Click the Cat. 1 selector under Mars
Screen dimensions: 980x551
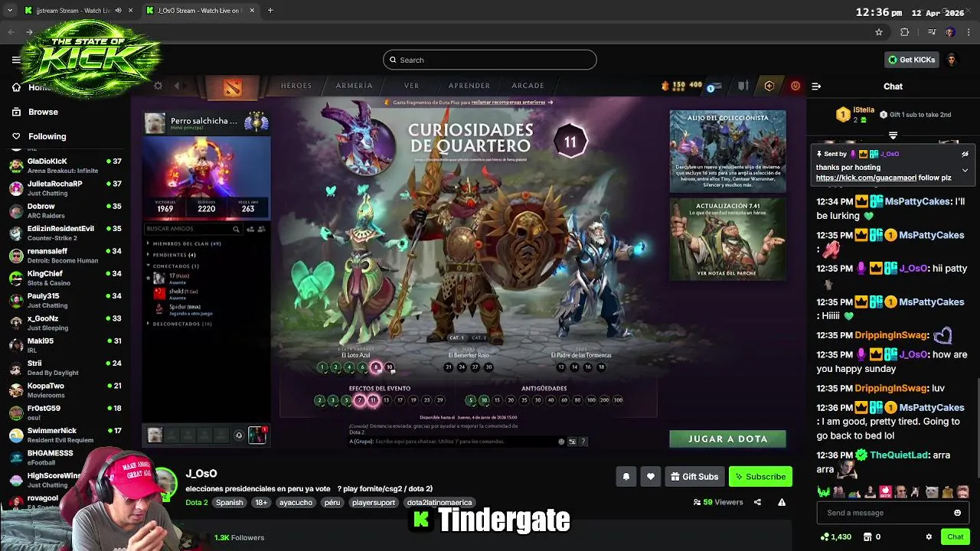(x=457, y=337)
